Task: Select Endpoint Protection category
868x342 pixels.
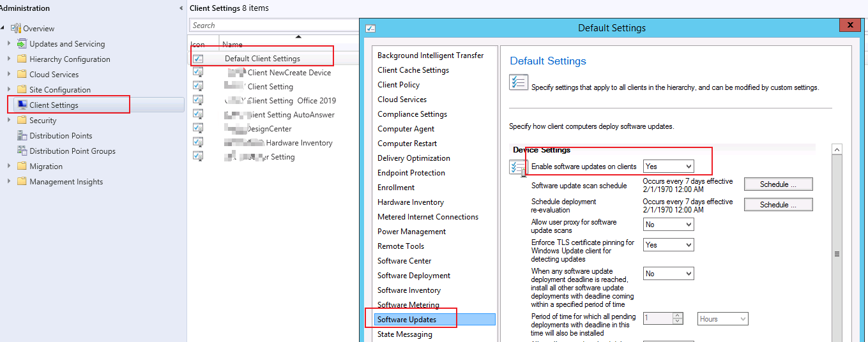Action: 411,173
